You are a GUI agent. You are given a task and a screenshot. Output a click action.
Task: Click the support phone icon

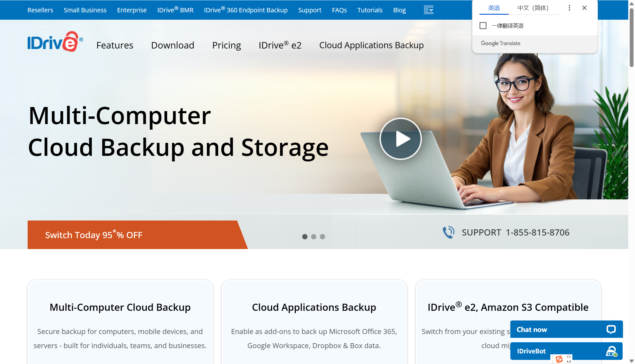pos(449,232)
